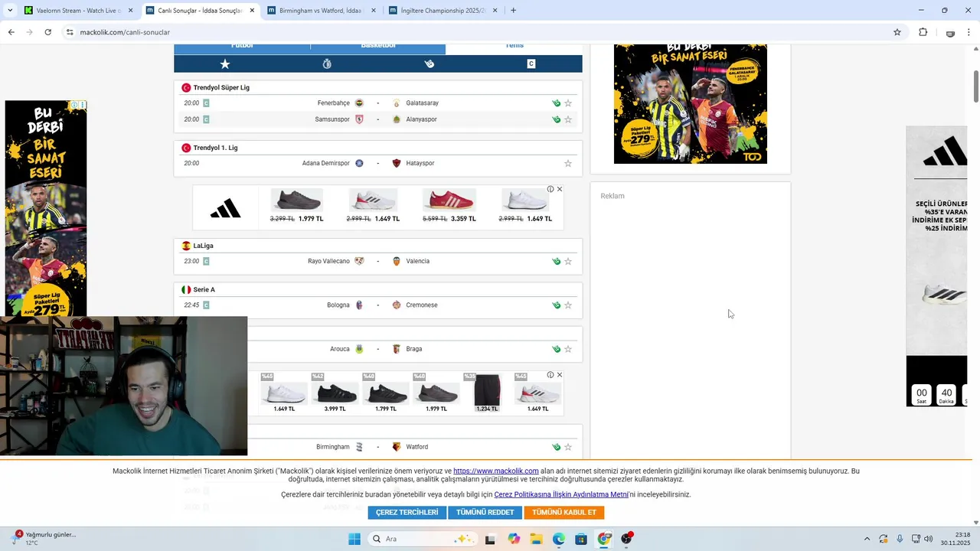Open the Fenerbahçe team link
This screenshot has height=551, width=980.
click(x=334, y=103)
